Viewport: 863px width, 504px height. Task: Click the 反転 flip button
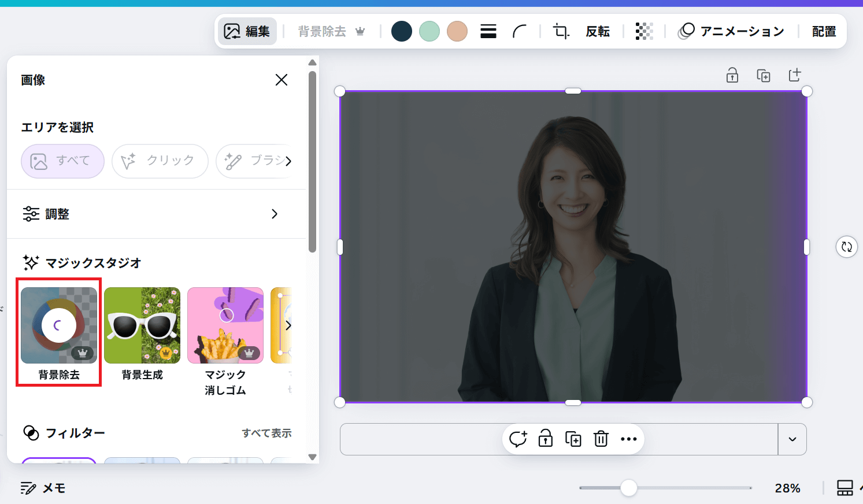(598, 31)
